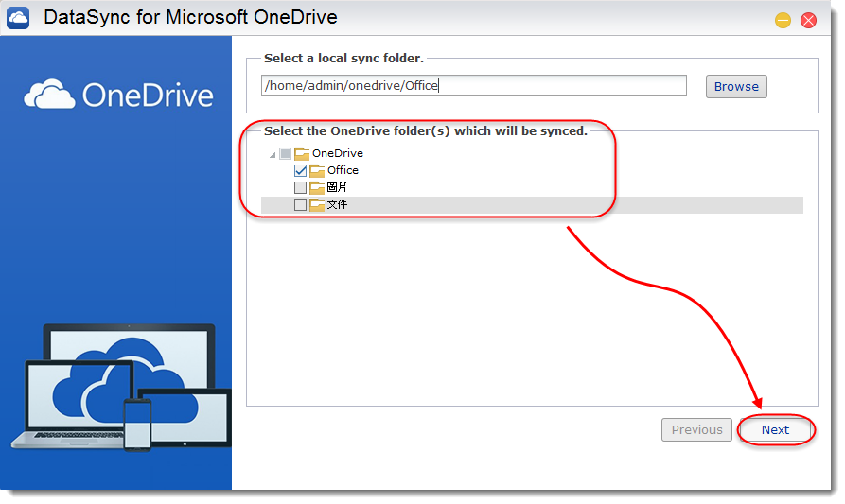Check the 图片 folder checkbox
Image resolution: width=845 pixels, height=504 pixels.
(300, 188)
